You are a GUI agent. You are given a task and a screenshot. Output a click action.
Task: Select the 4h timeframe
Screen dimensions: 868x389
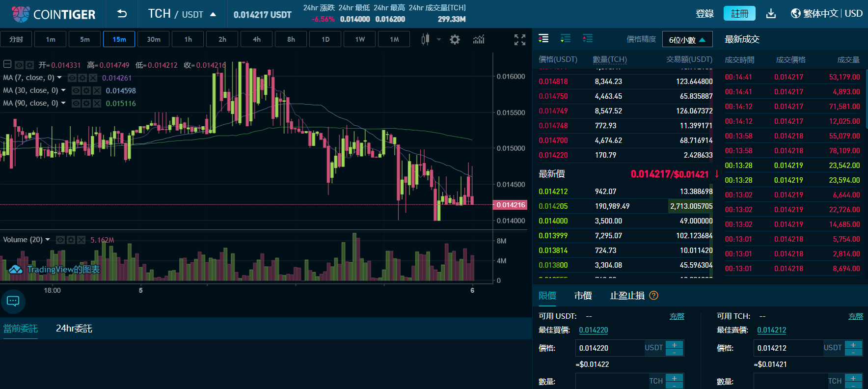coord(257,39)
